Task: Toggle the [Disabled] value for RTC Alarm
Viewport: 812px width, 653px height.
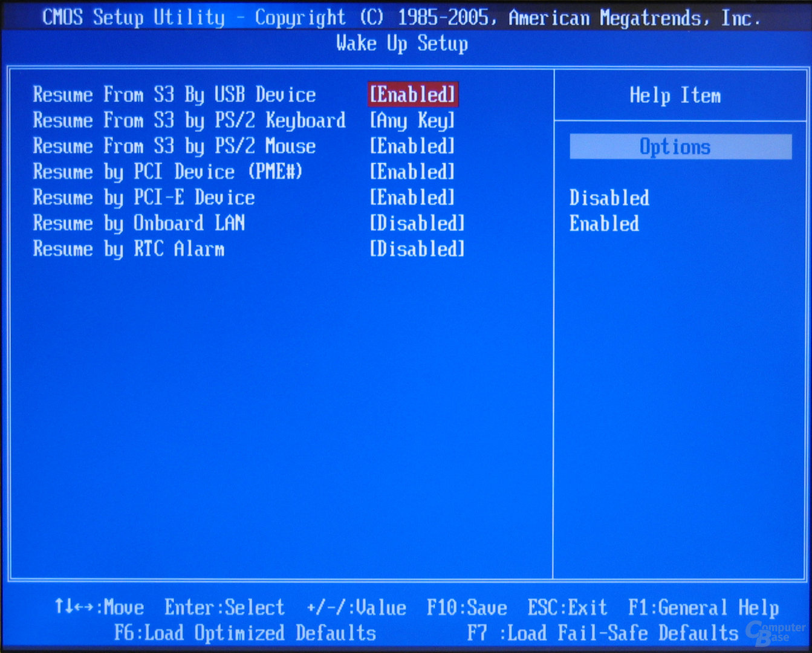Action: click(x=417, y=249)
